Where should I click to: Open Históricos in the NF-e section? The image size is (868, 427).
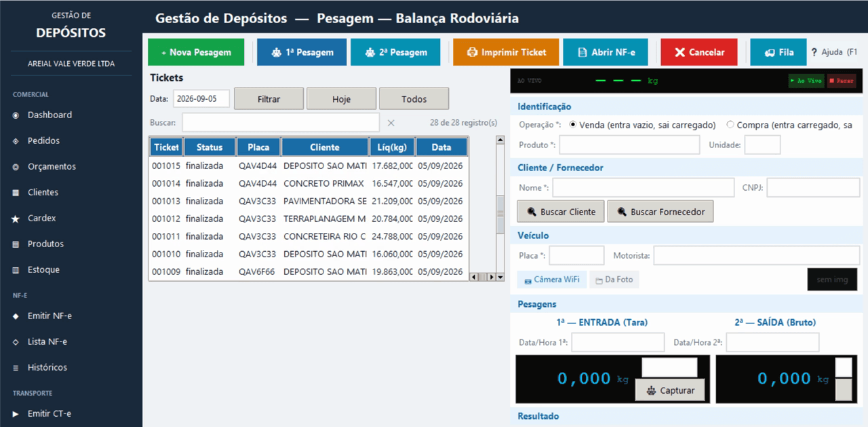[47, 368]
